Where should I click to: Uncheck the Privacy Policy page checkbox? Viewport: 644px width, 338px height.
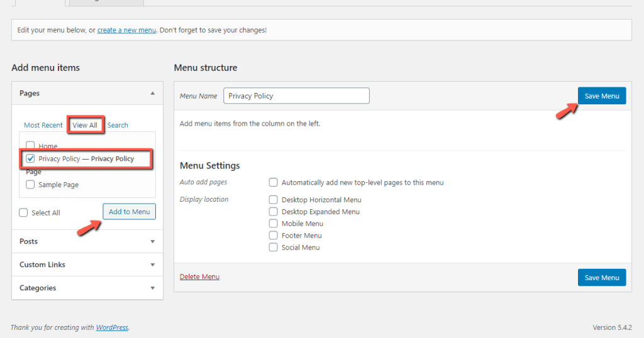pos(30,158)
